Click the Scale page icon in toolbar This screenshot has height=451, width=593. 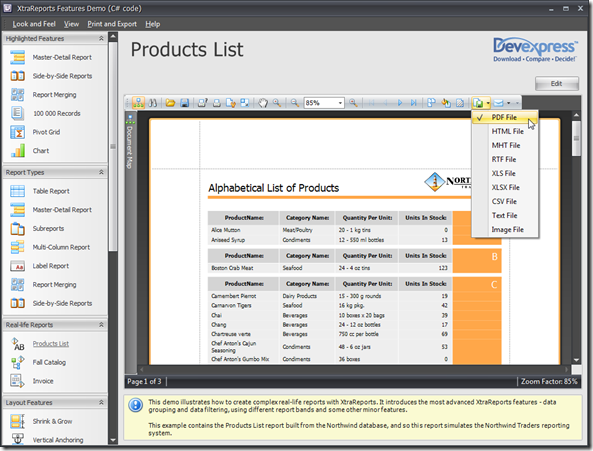tap(245, 103)
